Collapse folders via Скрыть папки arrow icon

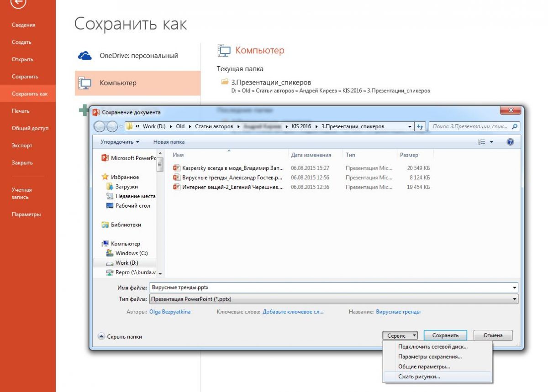(101, 336)
